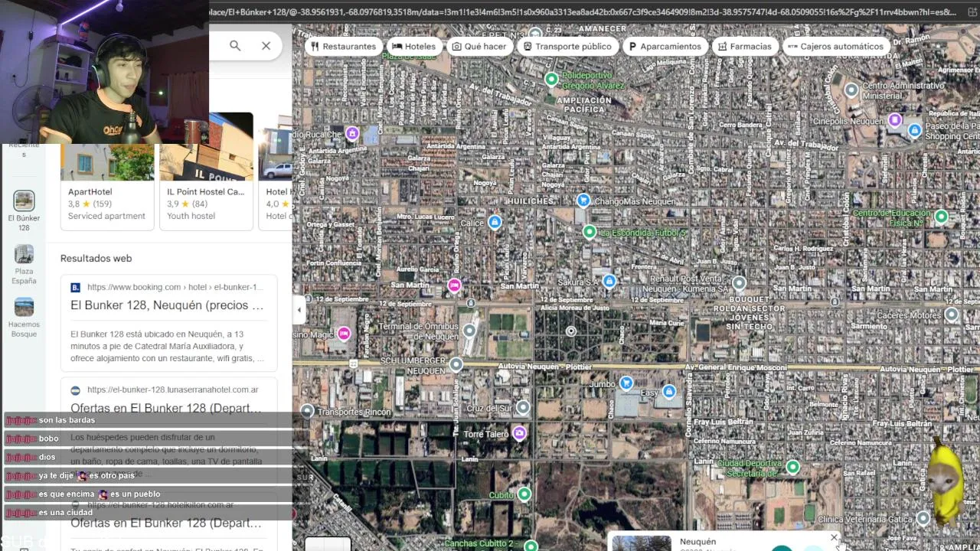The image size is (980, 551).
Task: Click the Casino Magic pink marker
Action: [x=344, y=334]
